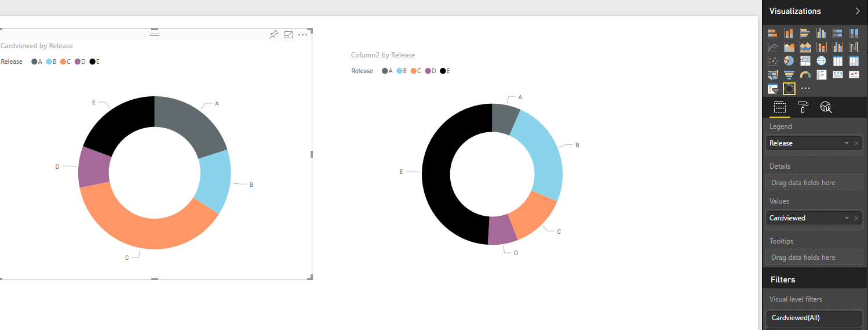Select the Waterfall chart visual
Screen dimensions: 868x330
[854, 47]
